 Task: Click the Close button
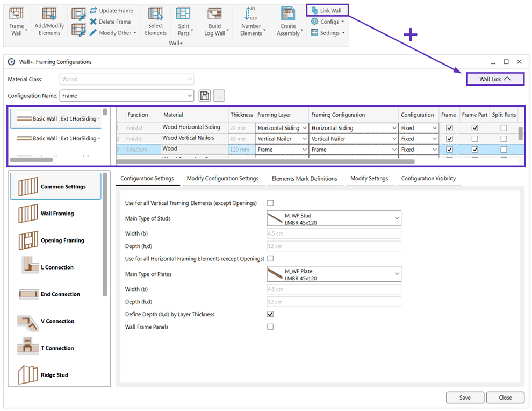[x=505, y=398]
